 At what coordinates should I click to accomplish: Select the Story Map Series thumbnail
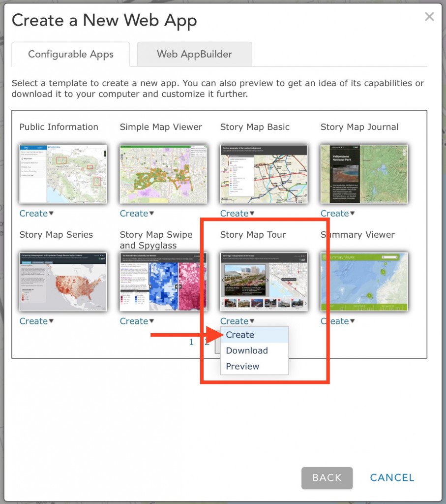point(63,282)
